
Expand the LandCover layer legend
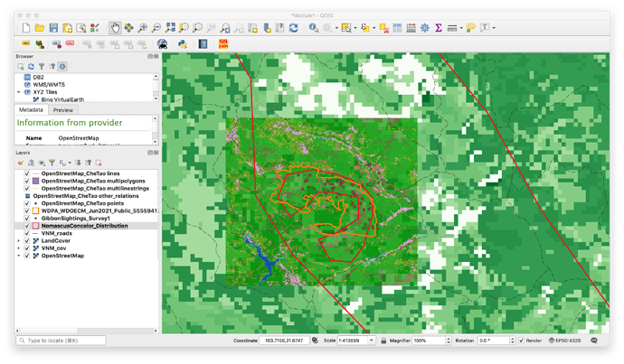pos(19,241)
